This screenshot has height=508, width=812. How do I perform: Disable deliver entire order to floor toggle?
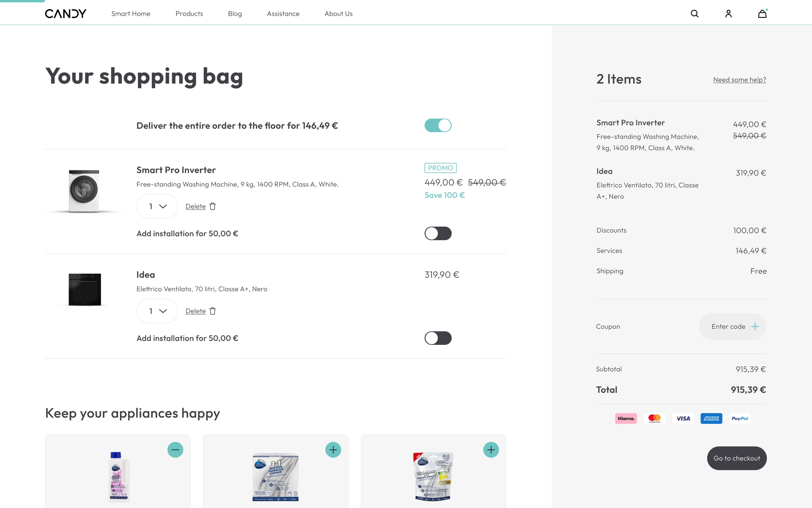pyautogui.click(x=438, y=125)
